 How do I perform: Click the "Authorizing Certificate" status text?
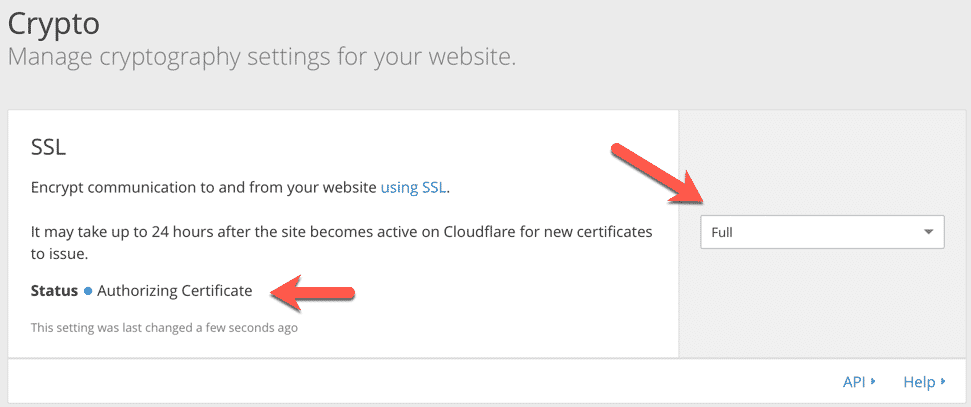tap(175, 291)
